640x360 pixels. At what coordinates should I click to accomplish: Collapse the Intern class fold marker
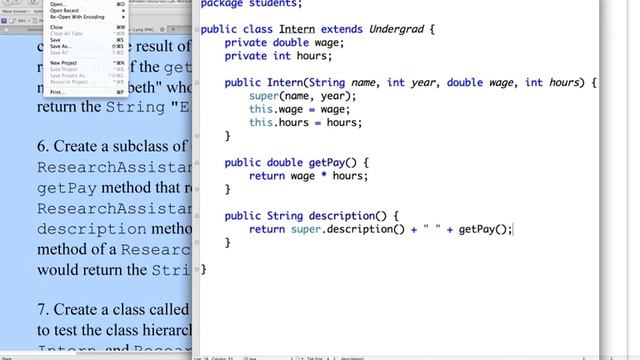coord(197,29)
